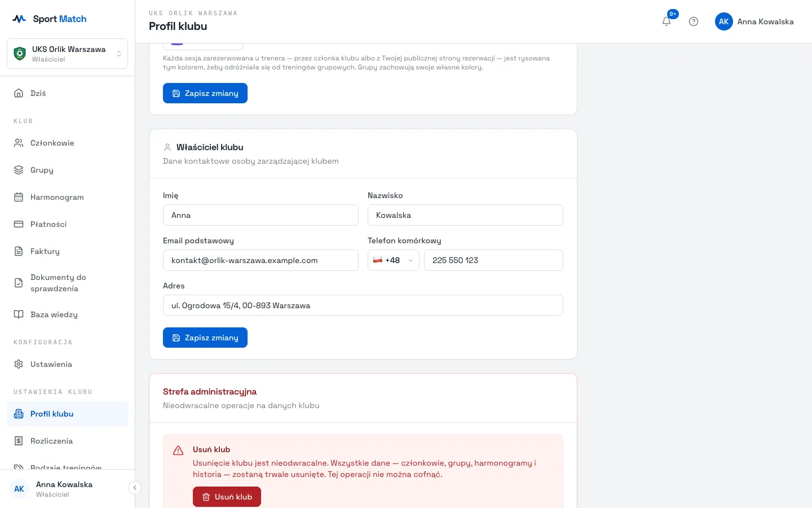Click the gear icon for Ustawienia
Viewport: 812px width, 508px height.
tap(19, 364)
